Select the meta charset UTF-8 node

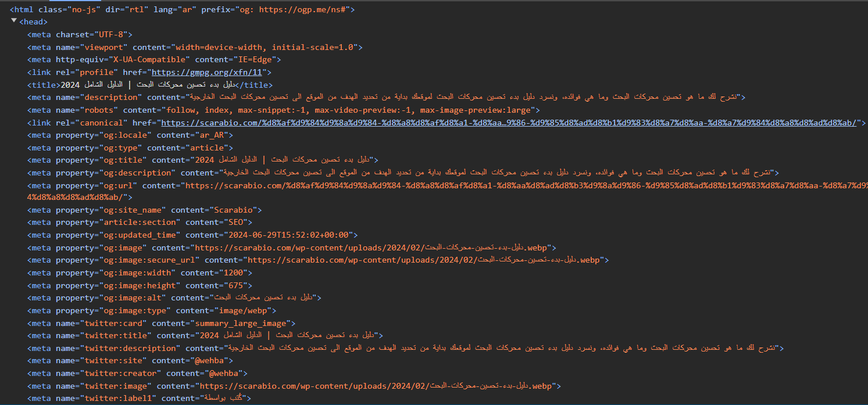click(80, 34)
